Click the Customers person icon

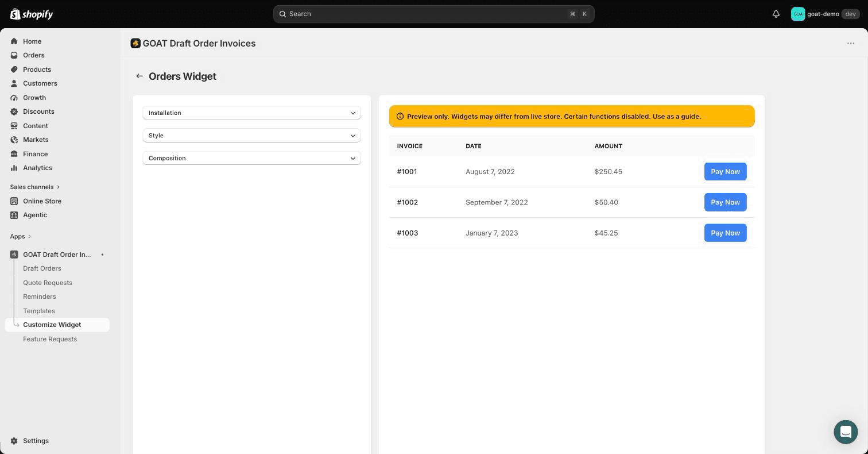tap(14, 83)
